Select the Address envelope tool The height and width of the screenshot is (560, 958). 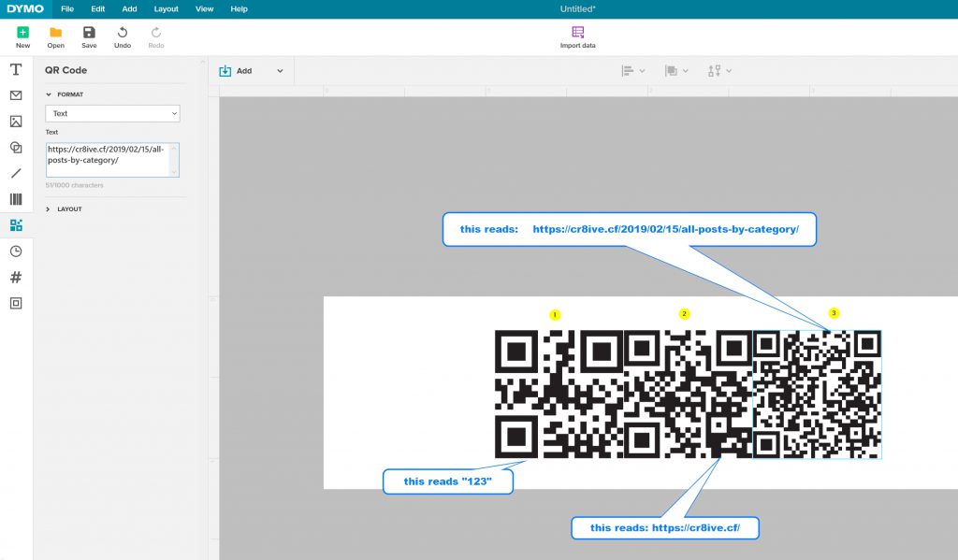coord(16,95)
